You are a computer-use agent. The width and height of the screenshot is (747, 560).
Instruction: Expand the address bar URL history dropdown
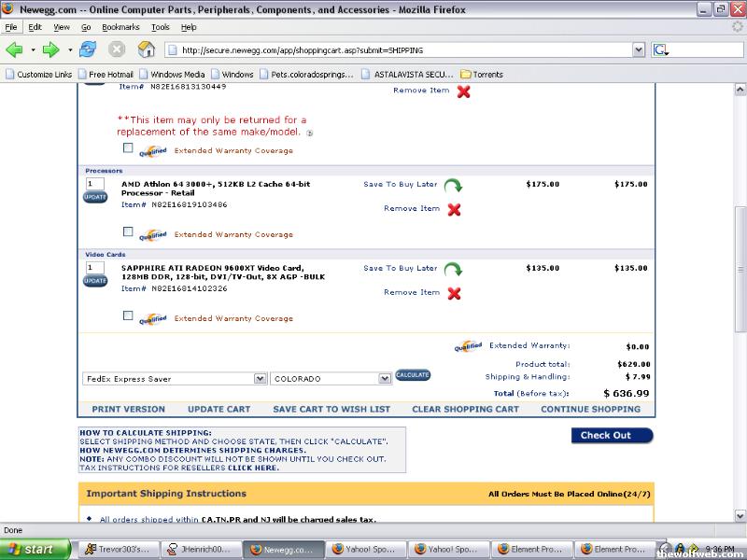click(639, 49)
